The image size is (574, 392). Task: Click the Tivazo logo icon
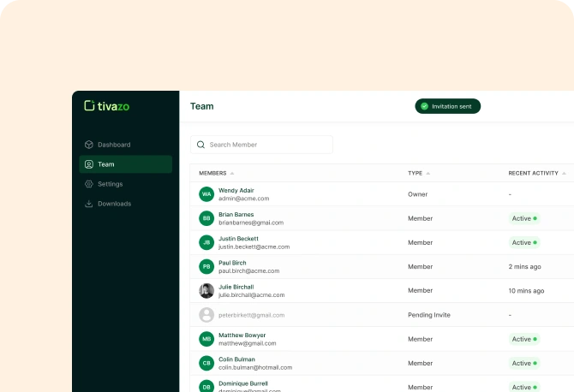click(89, 106)
